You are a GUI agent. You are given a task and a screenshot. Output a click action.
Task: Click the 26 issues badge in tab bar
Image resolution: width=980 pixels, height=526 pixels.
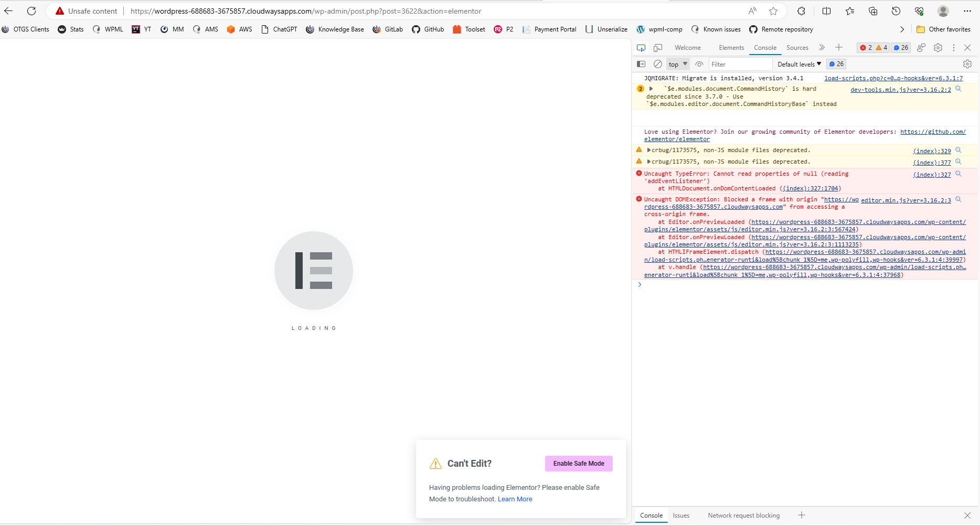901,48
